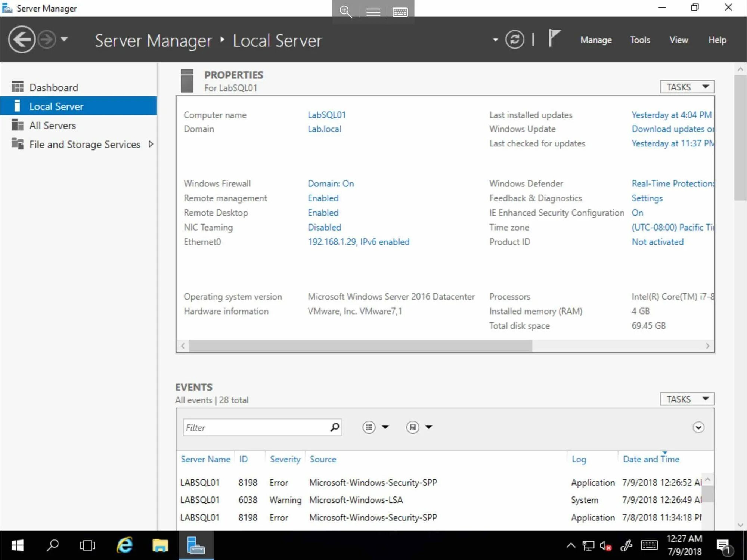Collapse the Events filter panel chevron

tap(698, 427)
